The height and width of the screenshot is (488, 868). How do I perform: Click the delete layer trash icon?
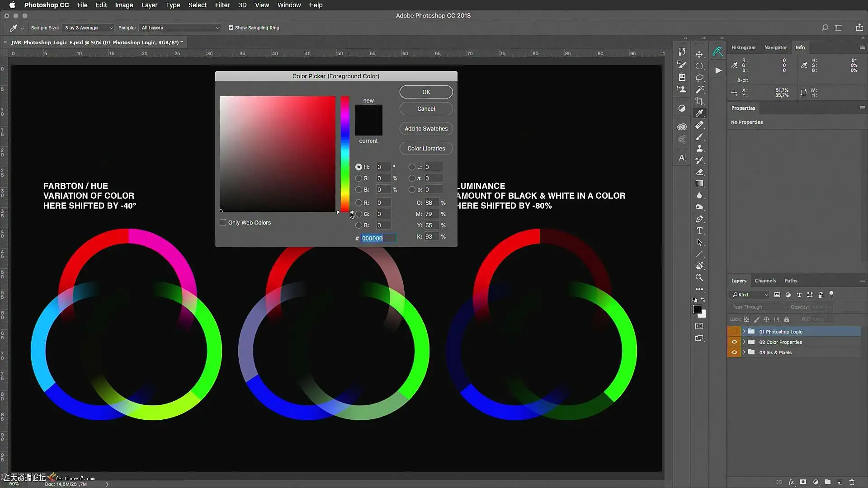pyautogui.click(x=852, y=482)
